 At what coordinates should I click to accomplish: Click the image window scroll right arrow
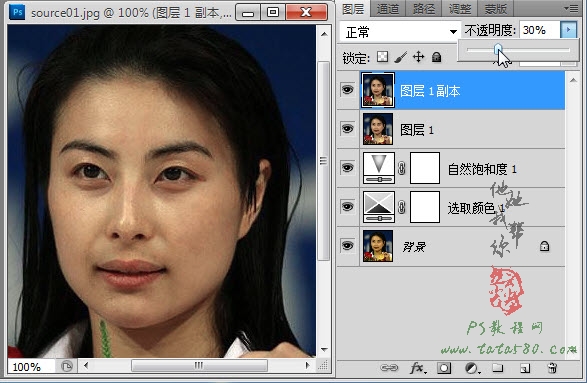(x=308, y=365)
